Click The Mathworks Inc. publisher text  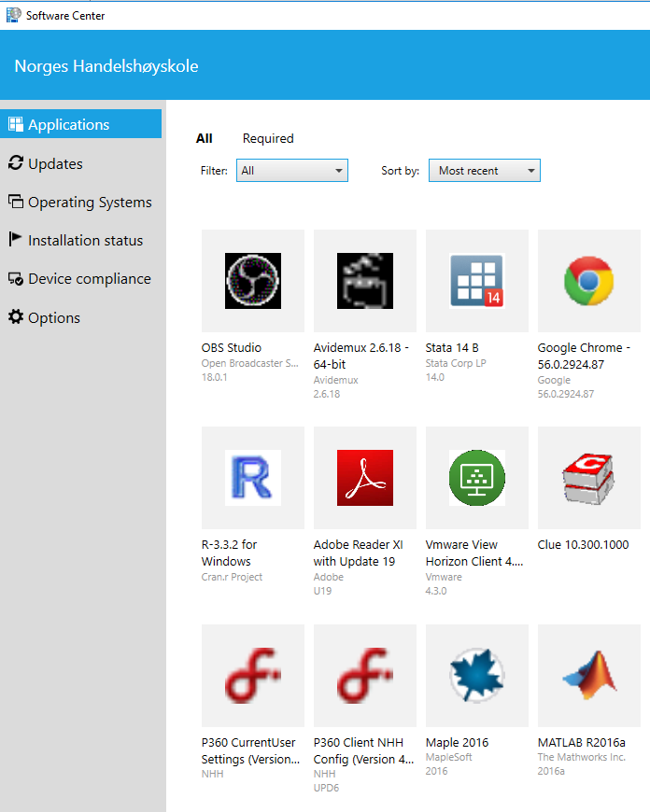pyautogui.click(x=582, y=757)
